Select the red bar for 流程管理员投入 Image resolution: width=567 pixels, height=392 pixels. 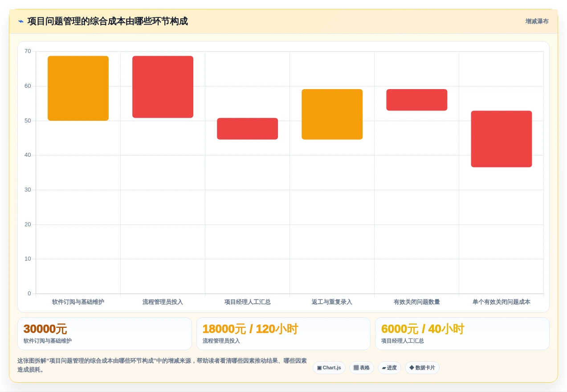(x=163, y=87)
